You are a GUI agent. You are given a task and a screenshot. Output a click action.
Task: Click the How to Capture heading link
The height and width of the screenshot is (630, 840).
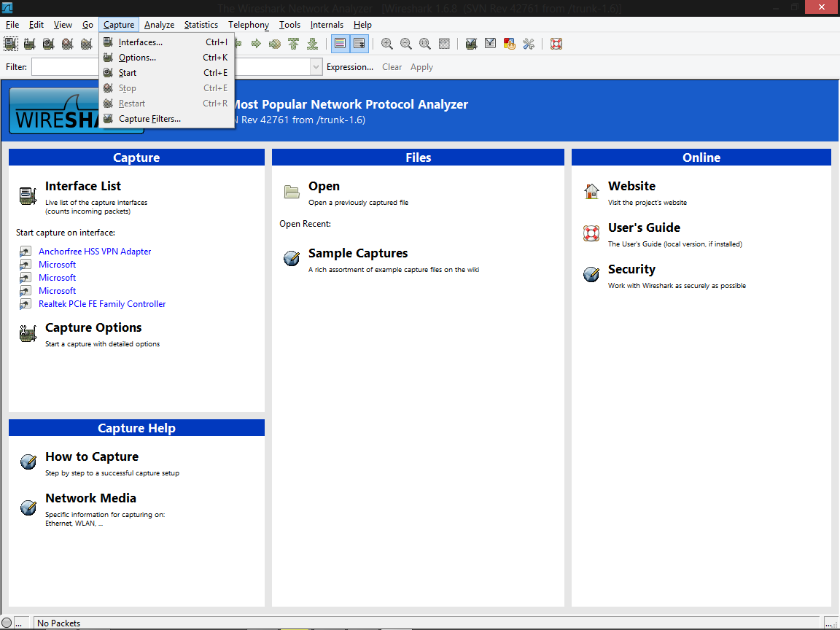click(92, 456)
